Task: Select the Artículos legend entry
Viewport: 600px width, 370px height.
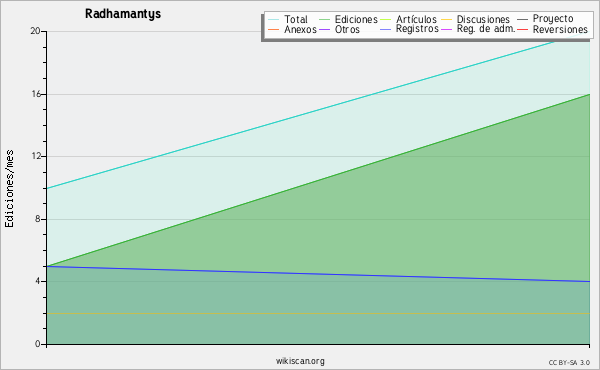Action: point(416,19)
